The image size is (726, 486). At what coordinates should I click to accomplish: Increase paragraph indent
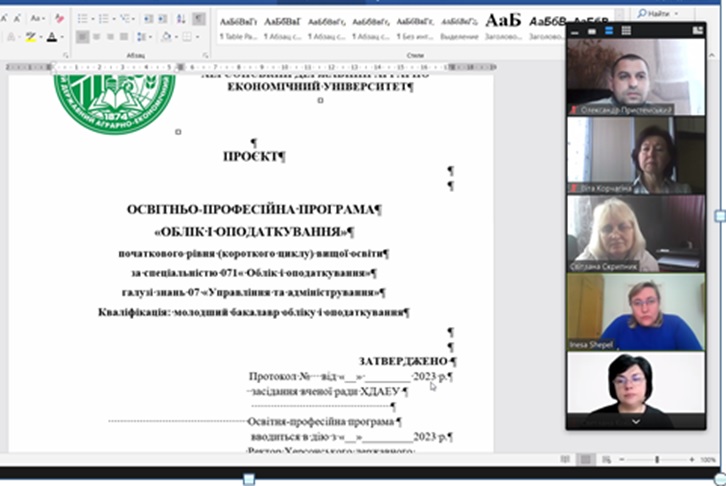tap(163, 19)
